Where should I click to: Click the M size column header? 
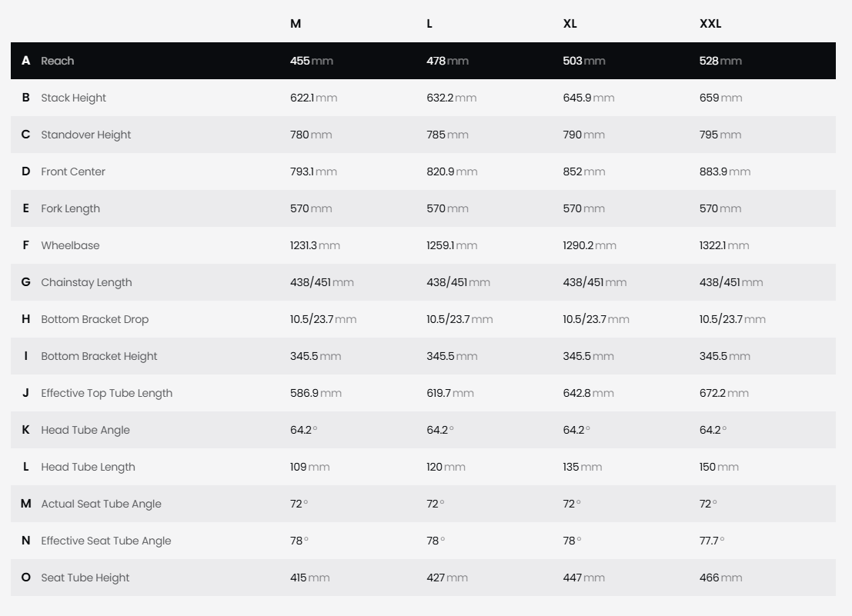pos(296,24)
